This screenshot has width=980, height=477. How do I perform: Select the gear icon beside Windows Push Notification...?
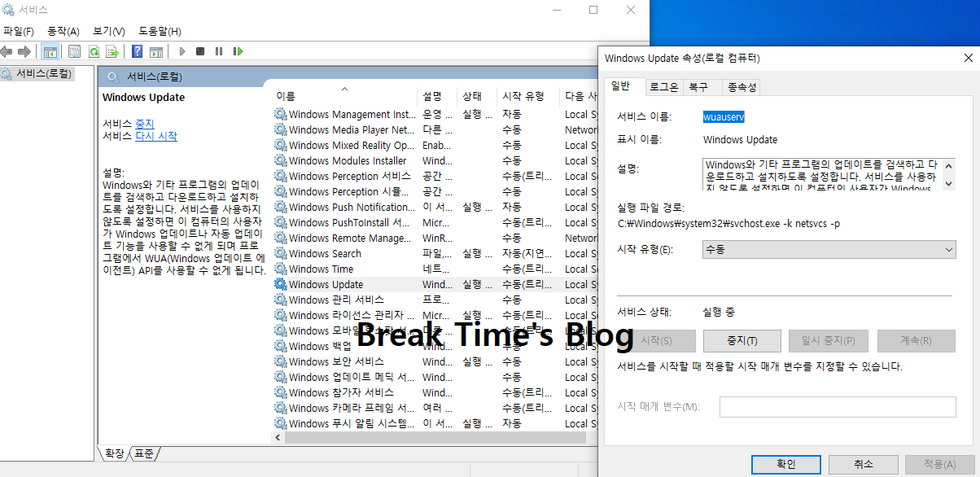click(281, 207)
